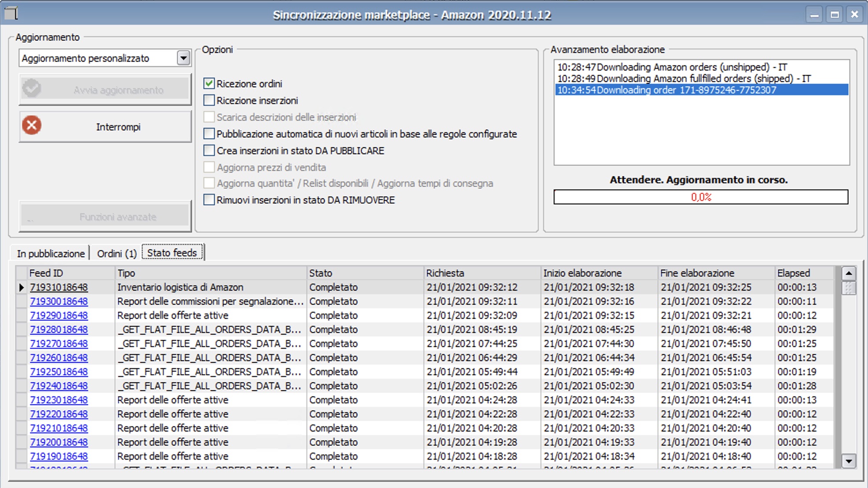The height and width of the screenshot is (488, 868).
Task: Open feed link 71928018648
Action: (59, 329)
